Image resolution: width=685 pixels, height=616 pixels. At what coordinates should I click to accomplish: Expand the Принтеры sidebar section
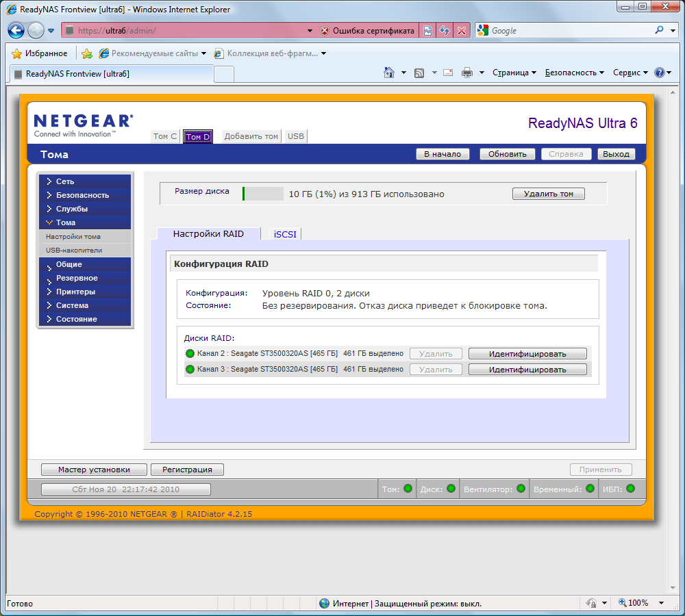point(85,292)
